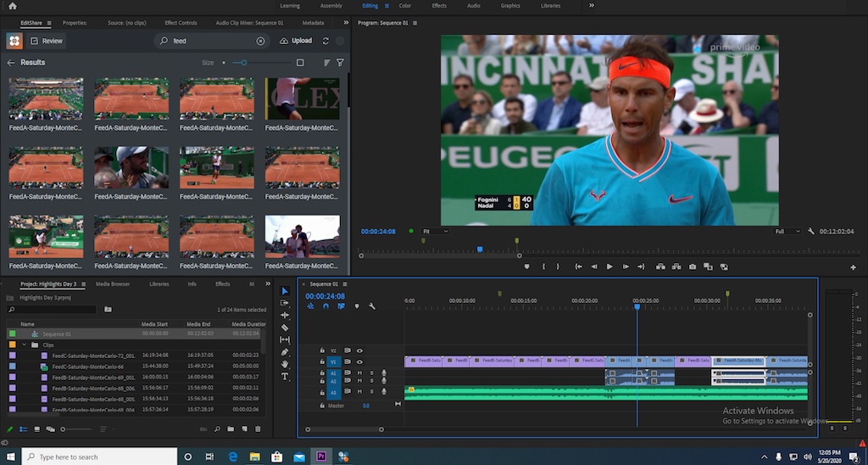Screen dimensions: 868x465
Task: Open EditShare panel menu
Action: [x=48, y=23]
